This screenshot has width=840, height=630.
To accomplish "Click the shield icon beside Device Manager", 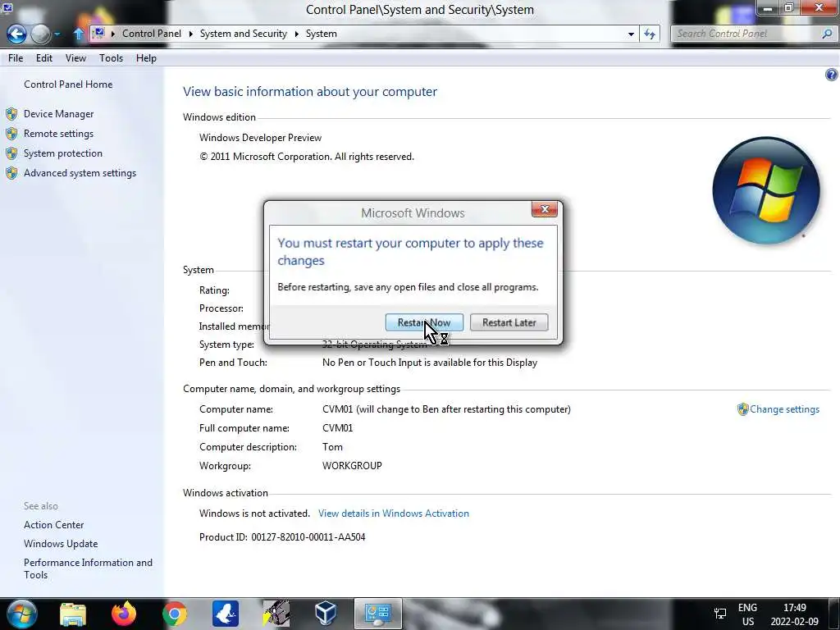I will [11, 113].
